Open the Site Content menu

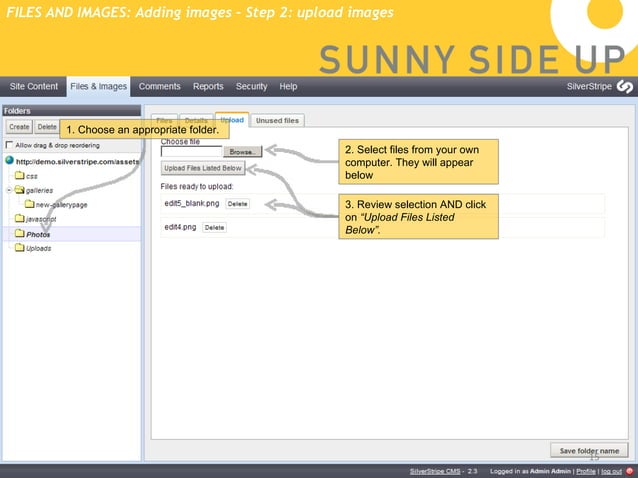click(x=34, y=87)
